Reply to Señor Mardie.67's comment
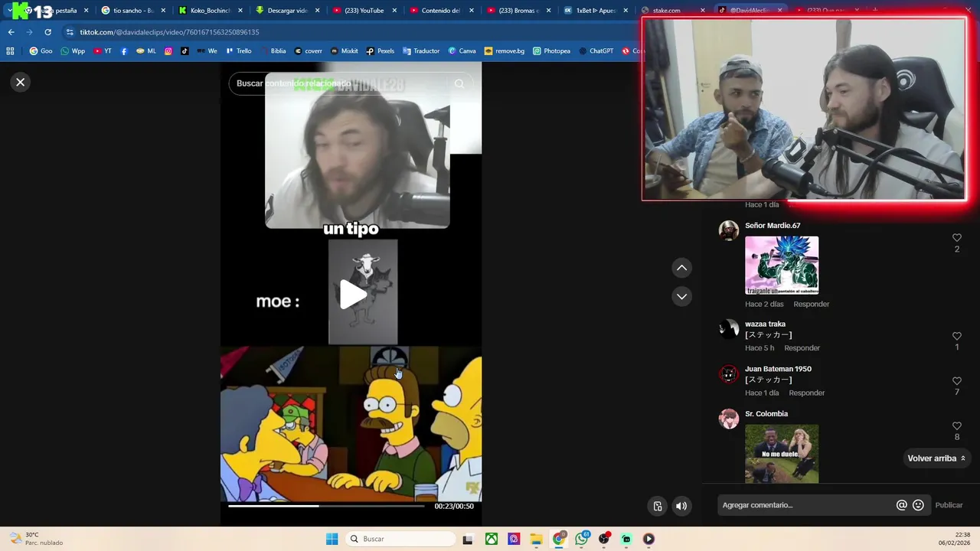Image resolution: width=980 pixels, height=551 pixels. pyautogui.click(x=811, y=304)
